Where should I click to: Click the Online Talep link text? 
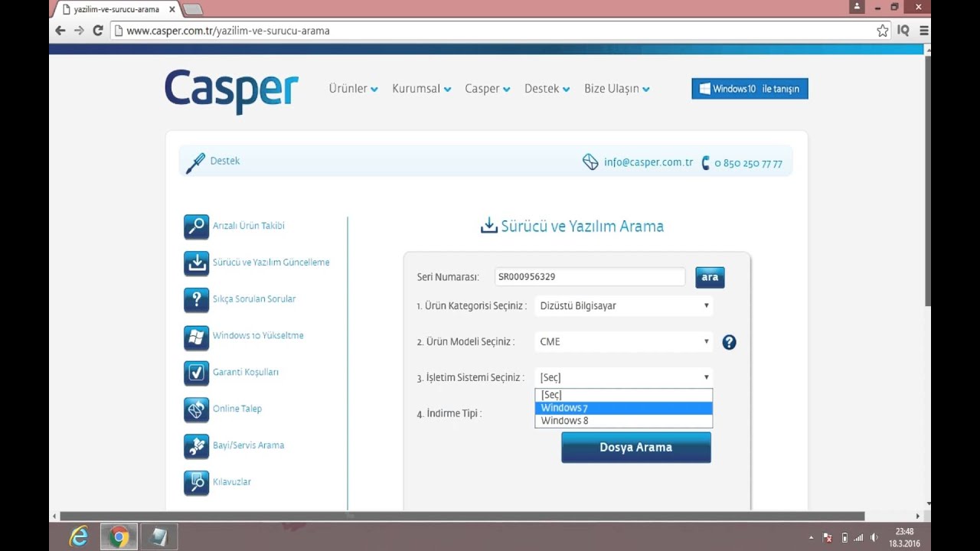pos(237,409)
